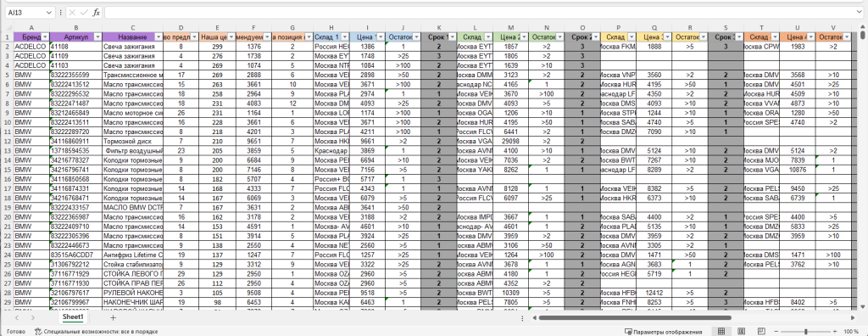868x336 pixels.
Task: Open filter dropdown in column D header
Action: pos(194,36)
